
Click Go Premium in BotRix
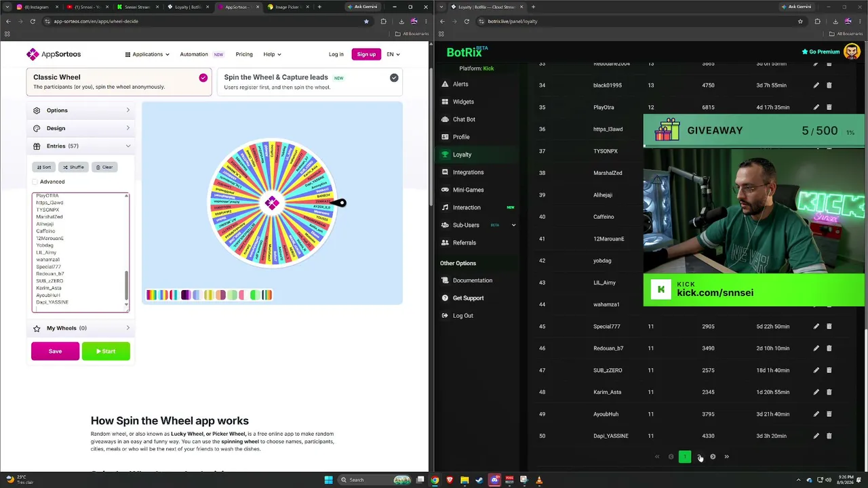tap(821, 52)
